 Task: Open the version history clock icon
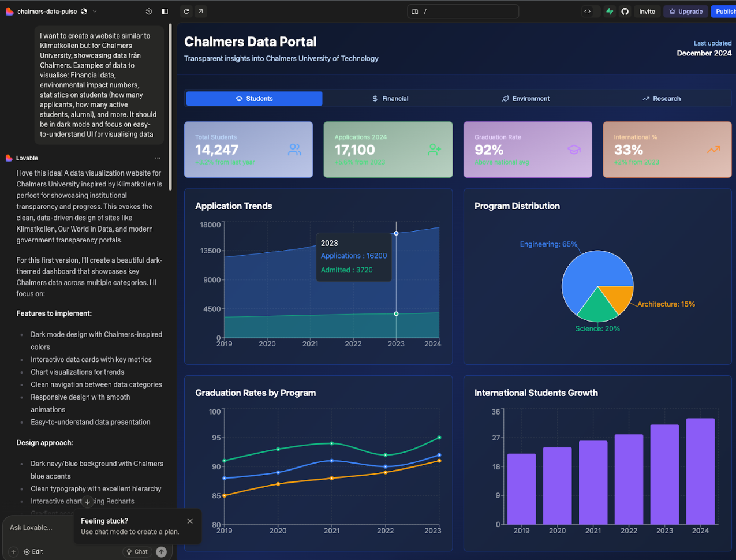pos(149,12)
